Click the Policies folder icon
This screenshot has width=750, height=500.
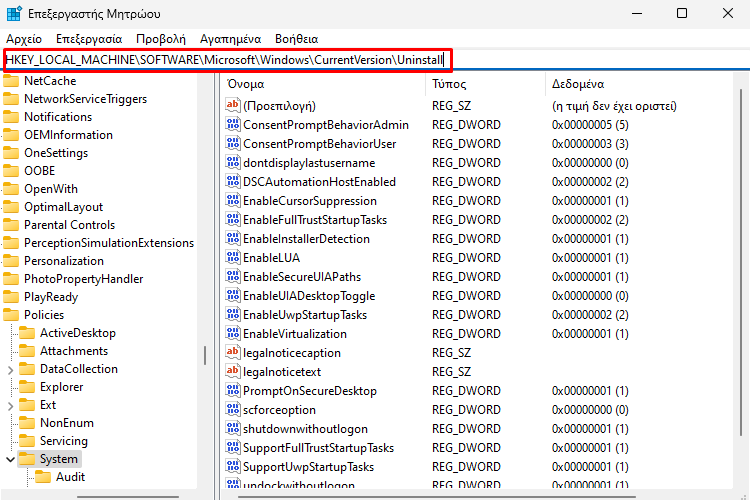(11, 315)
